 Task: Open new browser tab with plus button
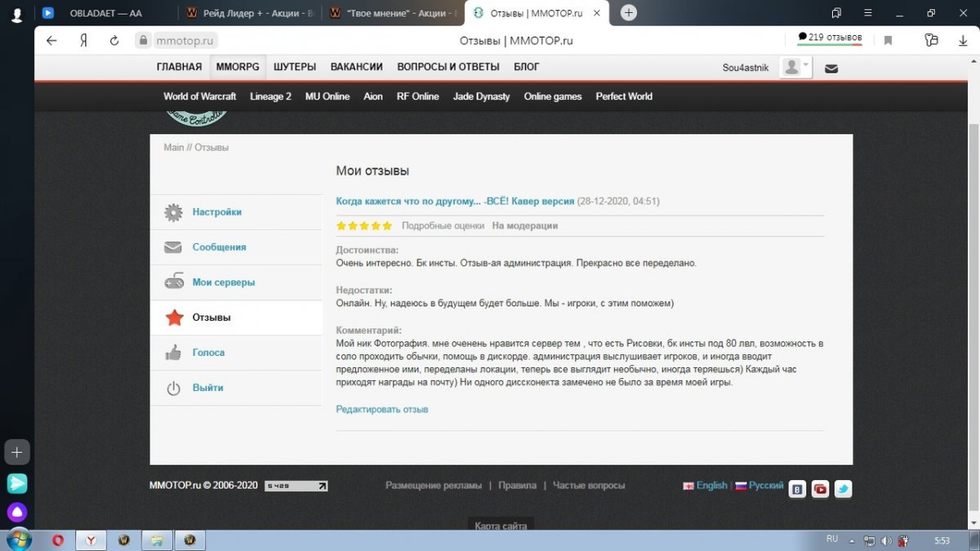click(x=629, y=12)
